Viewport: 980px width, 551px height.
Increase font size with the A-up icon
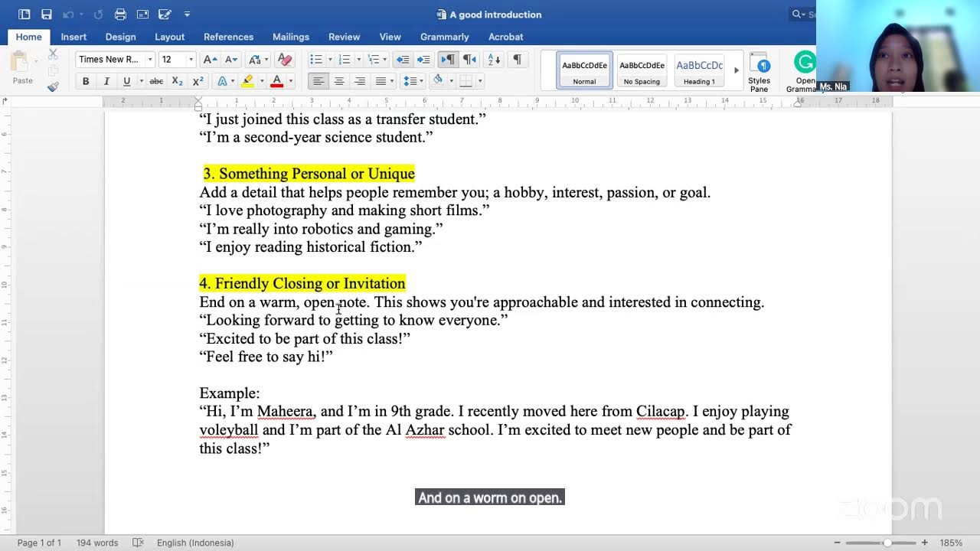210,59
